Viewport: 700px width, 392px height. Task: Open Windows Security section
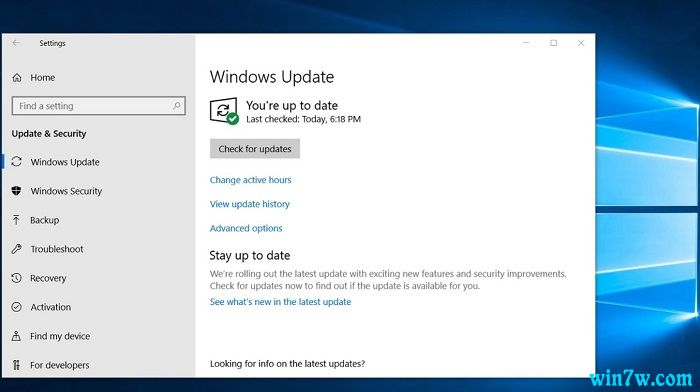pos(66,191)
